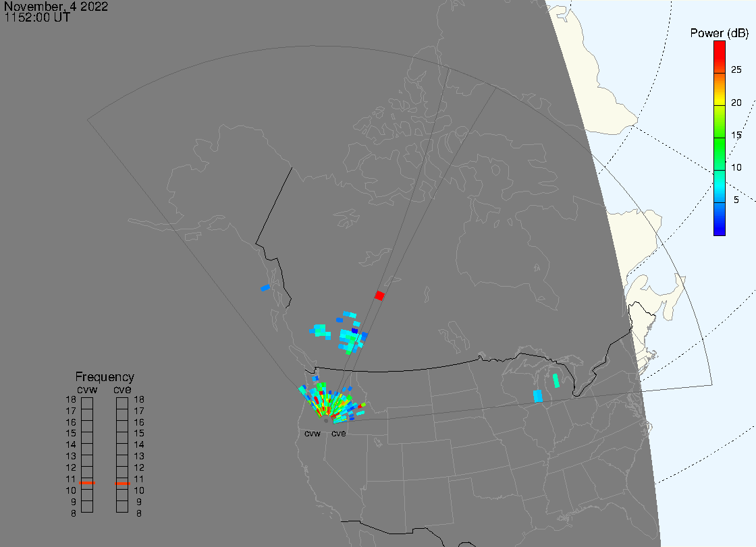Click the lone blue cell near Alaska coast
Screen dimensions: 756x547
coord(265,288)
